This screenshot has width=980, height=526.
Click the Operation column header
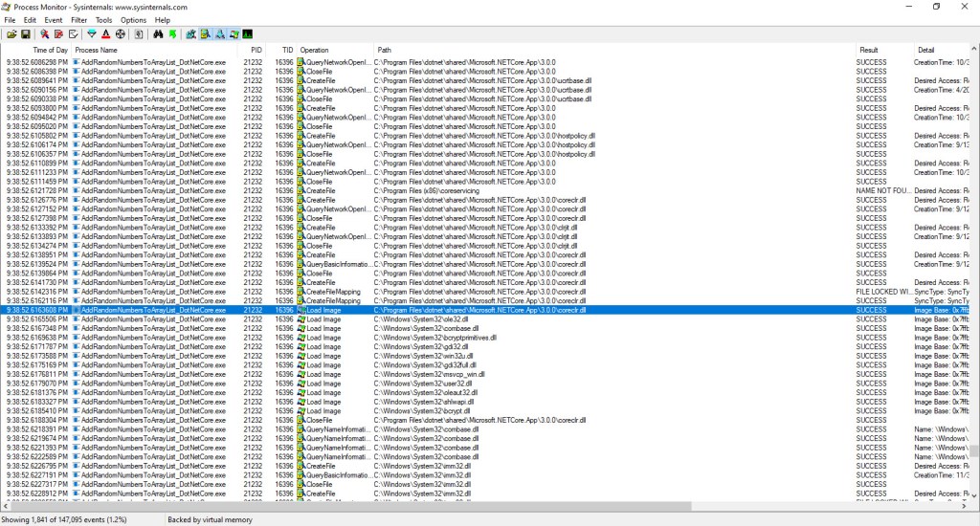coord(314,50)
